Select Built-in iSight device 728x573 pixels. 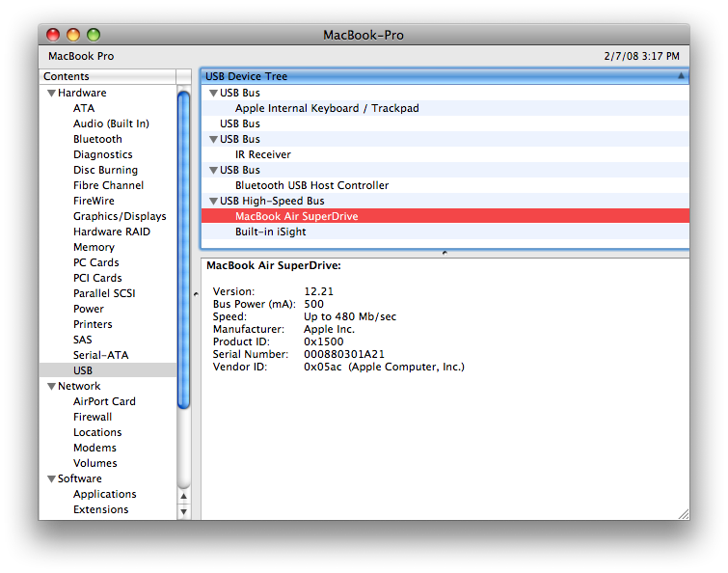445,232
